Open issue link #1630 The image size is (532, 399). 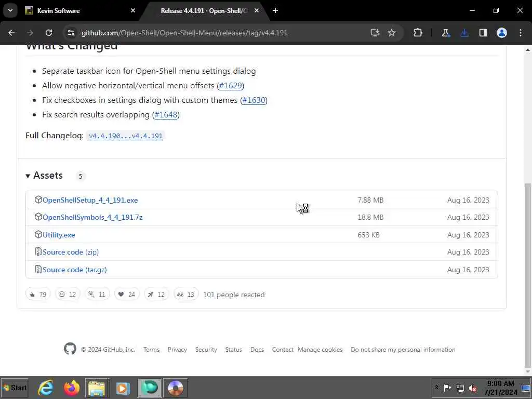tap(254, 100)
